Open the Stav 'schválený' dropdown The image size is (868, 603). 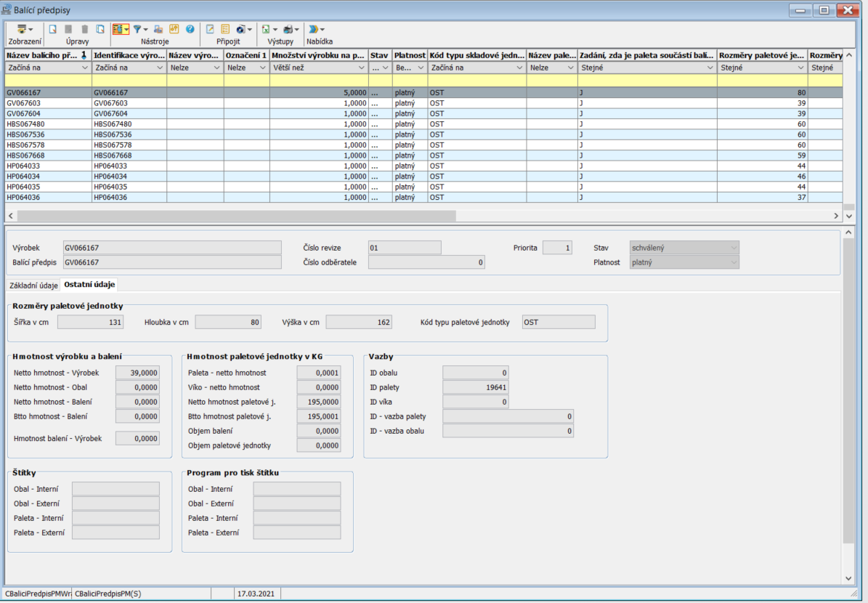click(732, 248)
